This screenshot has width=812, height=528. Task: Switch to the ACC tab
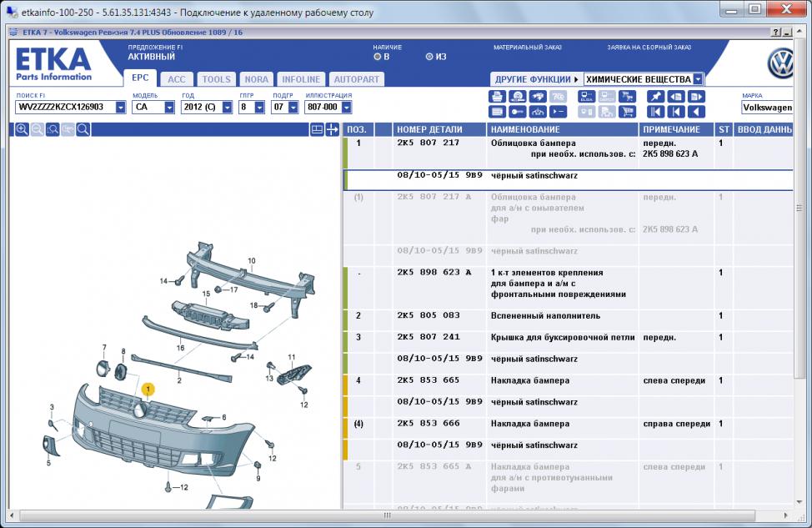[177, 79]
